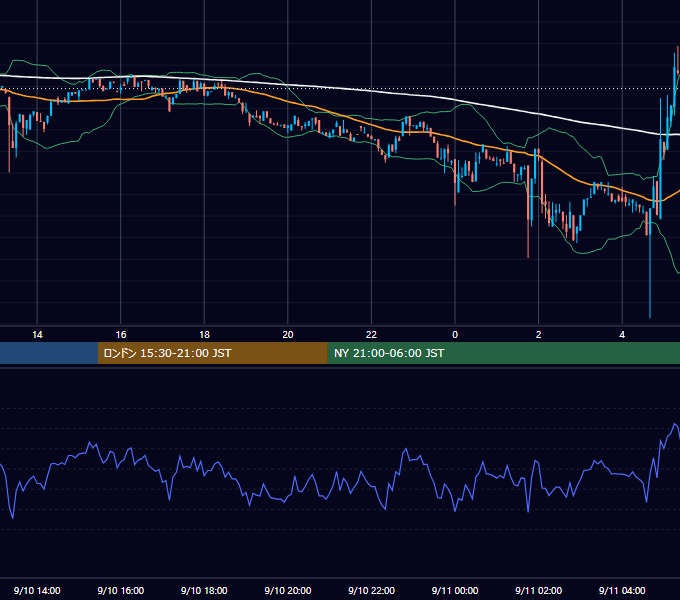Select the ロンドン 15:30-21:00 JST session band
The height and width of the screenshot is (600, 680).
tap(212, 353)
